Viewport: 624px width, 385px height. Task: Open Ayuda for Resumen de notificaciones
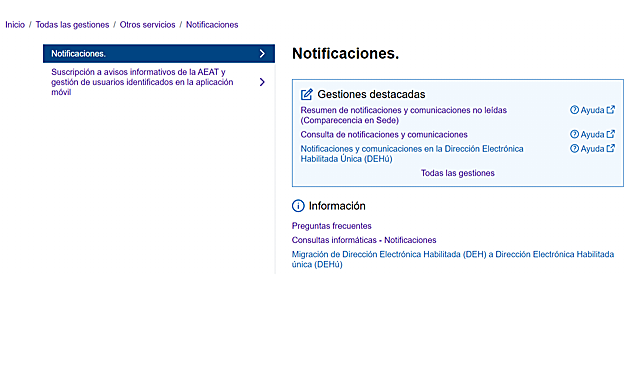592,110
